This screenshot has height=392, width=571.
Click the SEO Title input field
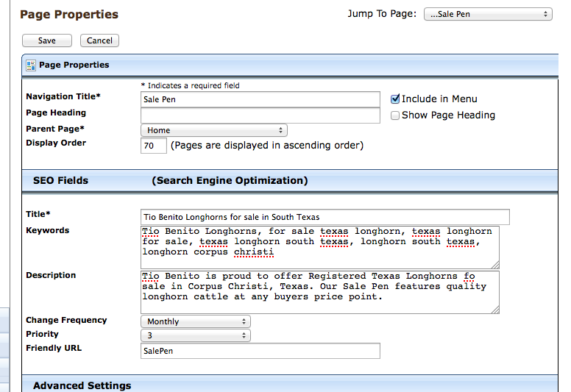tap(325, 217)
